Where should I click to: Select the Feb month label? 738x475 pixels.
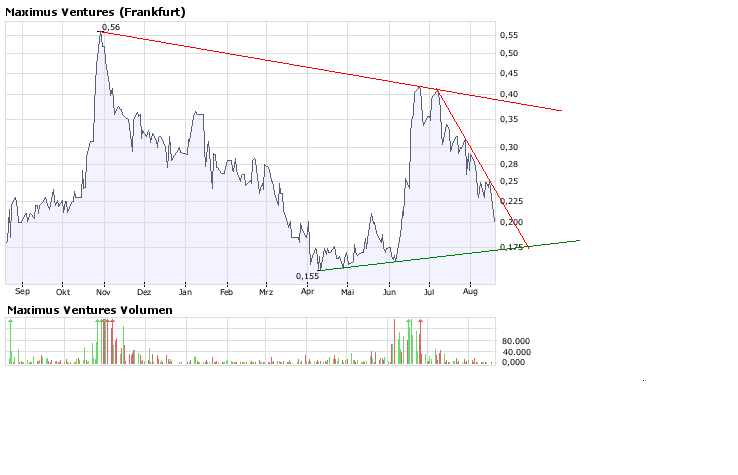click(226, 292)
